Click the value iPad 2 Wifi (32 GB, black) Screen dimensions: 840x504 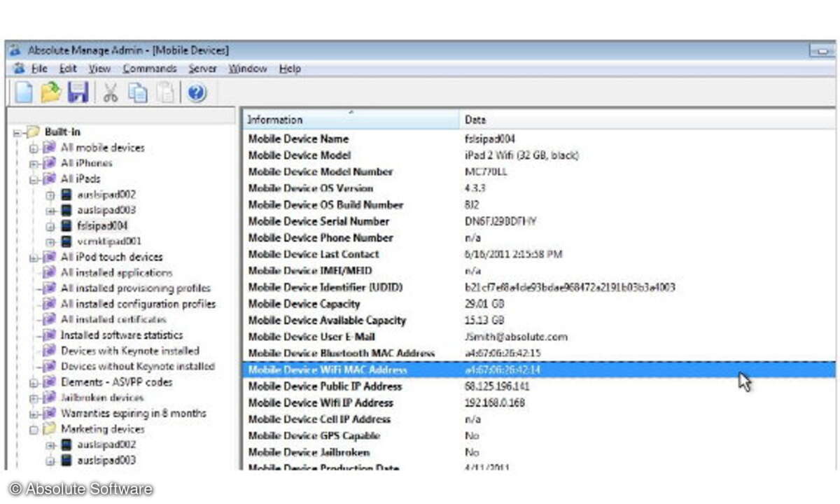coord(521,155)
